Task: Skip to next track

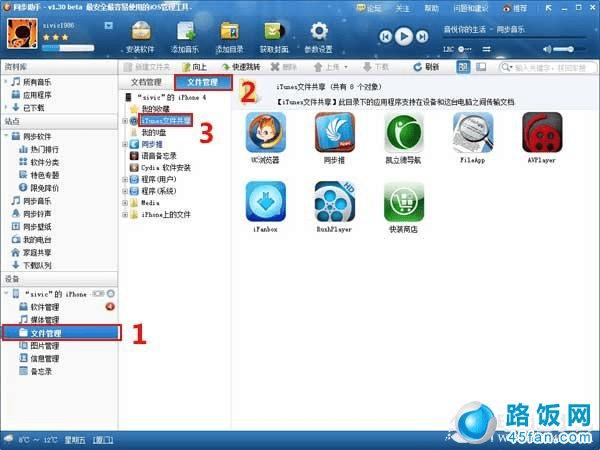Action: point(422,37)
